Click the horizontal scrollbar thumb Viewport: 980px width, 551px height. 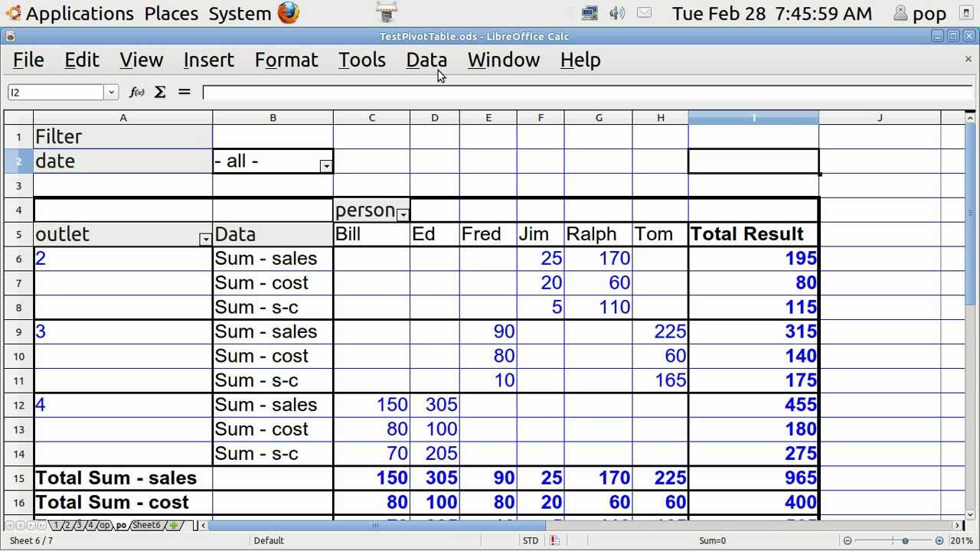377,526
